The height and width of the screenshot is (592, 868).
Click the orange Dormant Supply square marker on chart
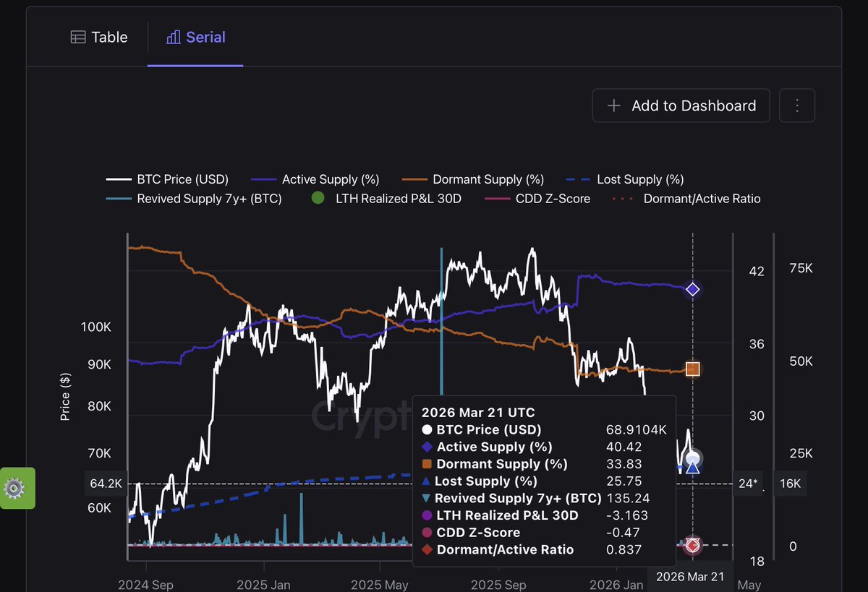692,369
